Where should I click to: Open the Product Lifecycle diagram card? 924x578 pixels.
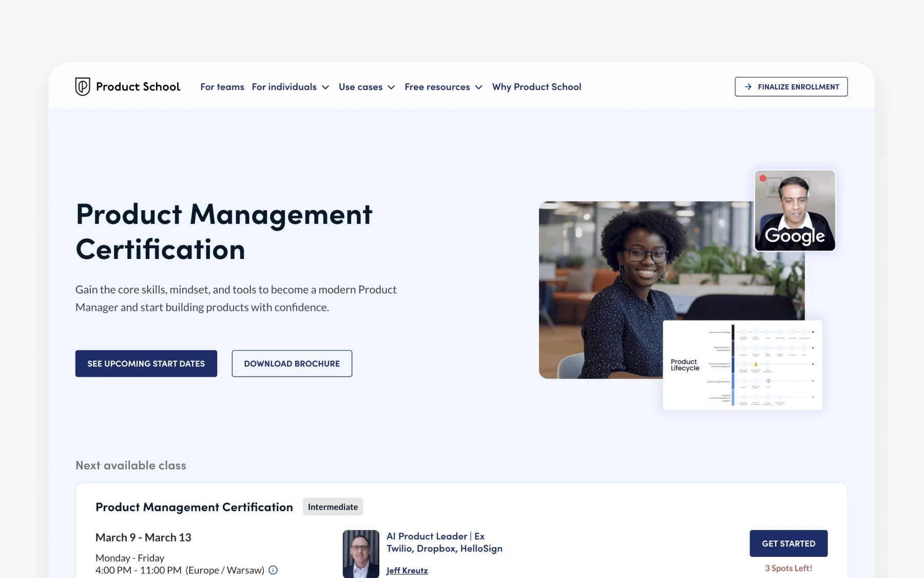(x=742, y=365)
